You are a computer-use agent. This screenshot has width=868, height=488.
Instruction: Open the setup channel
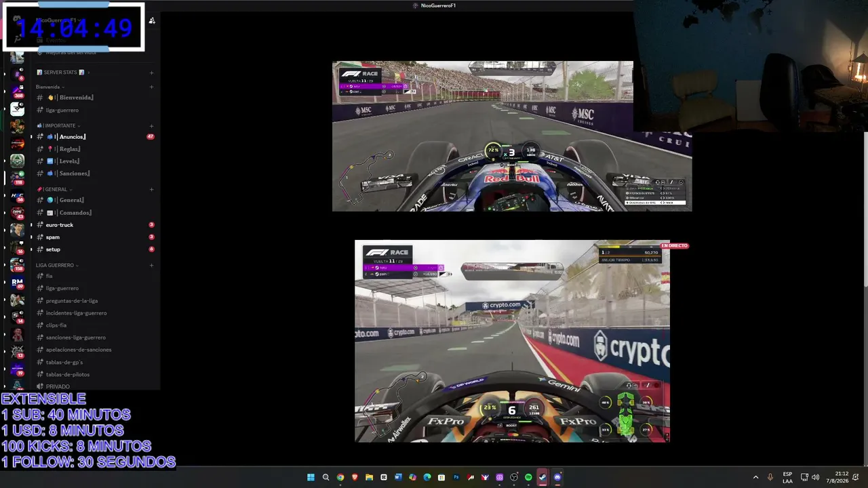(x=95, y=249)
